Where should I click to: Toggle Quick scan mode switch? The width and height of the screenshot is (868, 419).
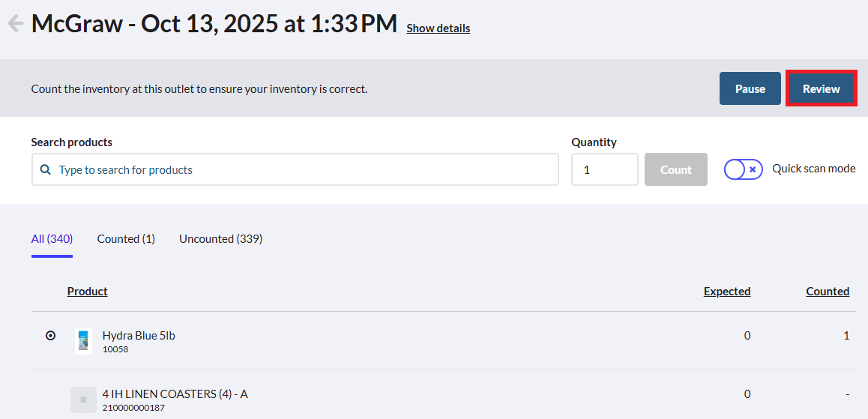[744, 169]
